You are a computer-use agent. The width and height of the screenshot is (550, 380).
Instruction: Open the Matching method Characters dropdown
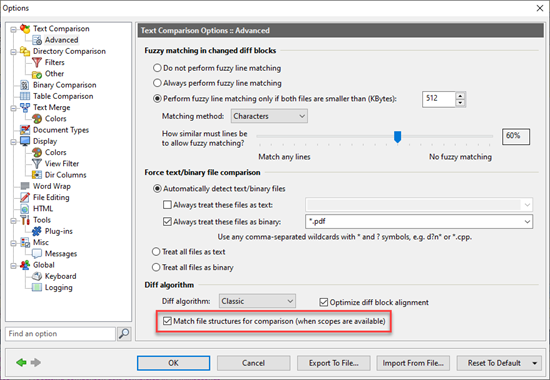(x=269, y=116)
